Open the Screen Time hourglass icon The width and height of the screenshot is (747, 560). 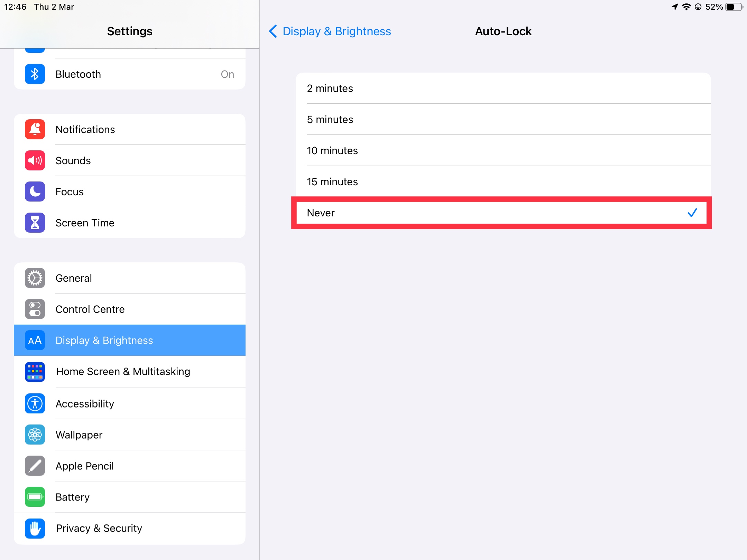pyautogui.click(x=35, y=223)
